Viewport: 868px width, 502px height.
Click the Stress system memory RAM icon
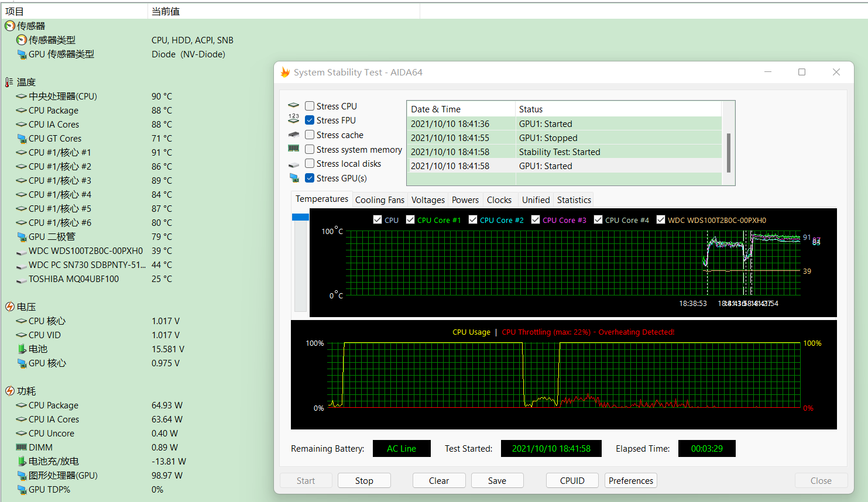[x=294, y=149]
